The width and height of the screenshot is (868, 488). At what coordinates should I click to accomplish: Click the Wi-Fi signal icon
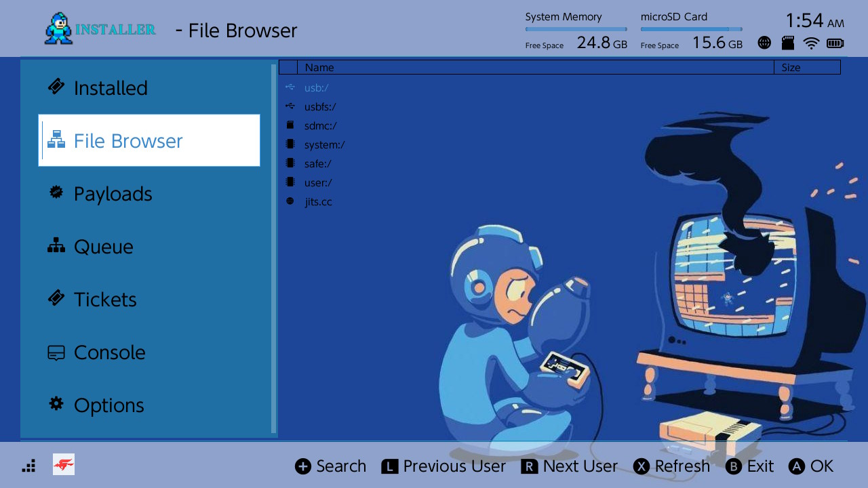tap(811, 43)
